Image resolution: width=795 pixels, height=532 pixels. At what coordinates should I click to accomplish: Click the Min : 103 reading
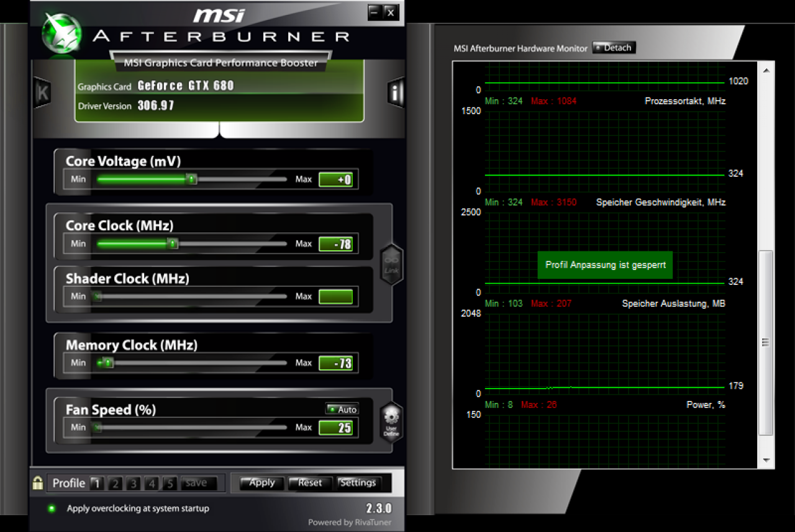point(504,304)
